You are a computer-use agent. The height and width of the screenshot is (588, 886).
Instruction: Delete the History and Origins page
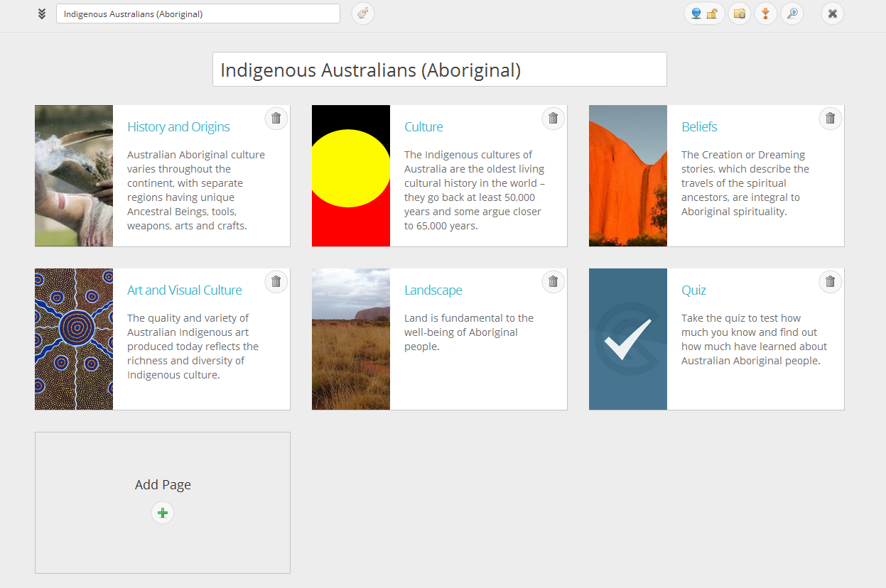[x=276, y=119]
